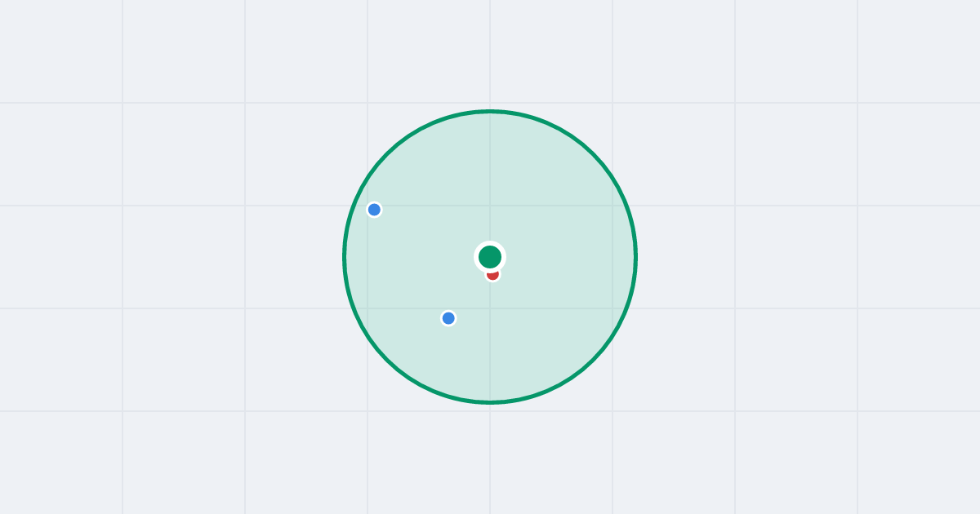Click grid intersection just below the upper blue marker
Screen dimensions: 980x514
(367, 206)
